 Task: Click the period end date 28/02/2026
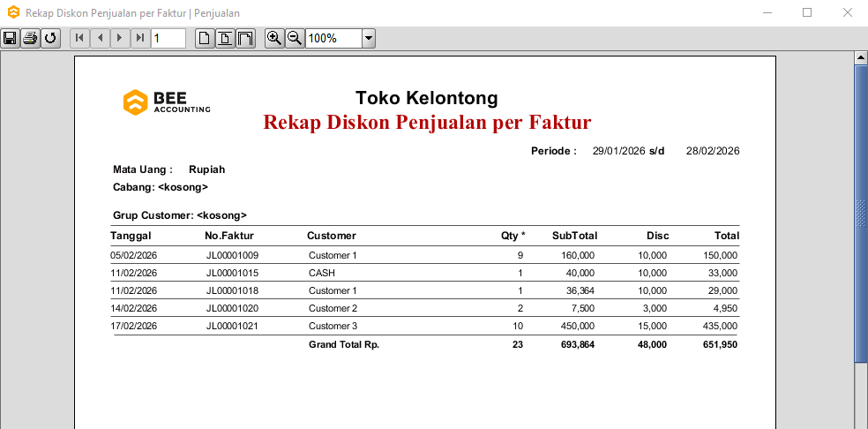point(713,151)
